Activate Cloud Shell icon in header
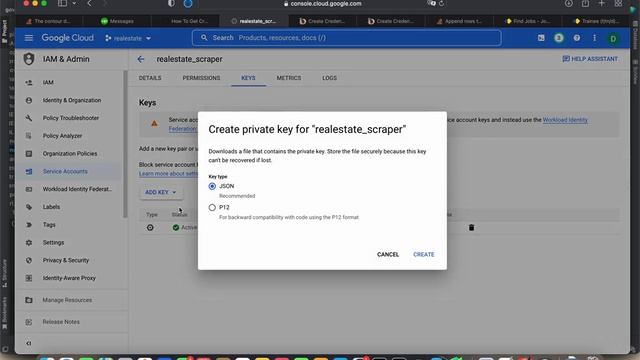Screen dimensions: 640x360 click(541, 38)
